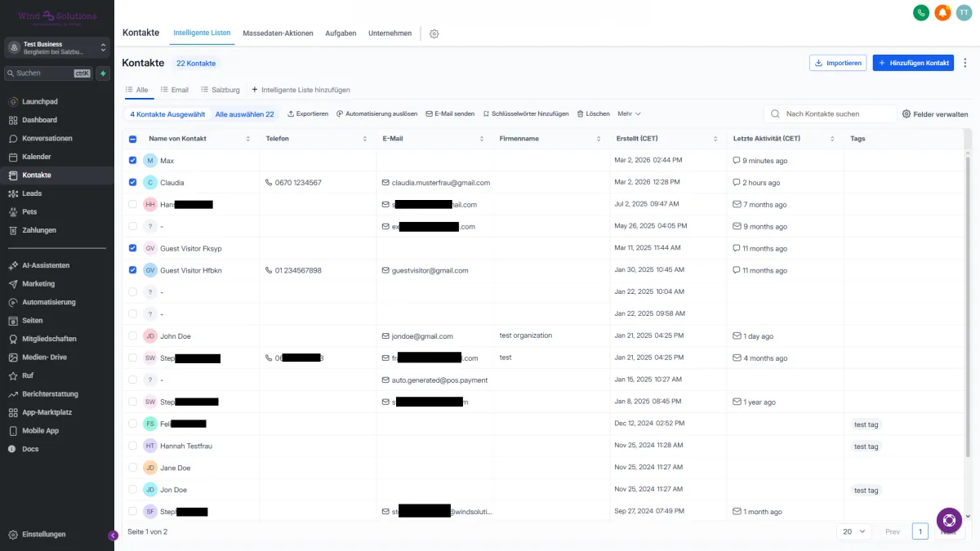Viewport: 980px width, 551px height.
Task: Sort by Erstellt (CET) column
Action: (715, 139)
